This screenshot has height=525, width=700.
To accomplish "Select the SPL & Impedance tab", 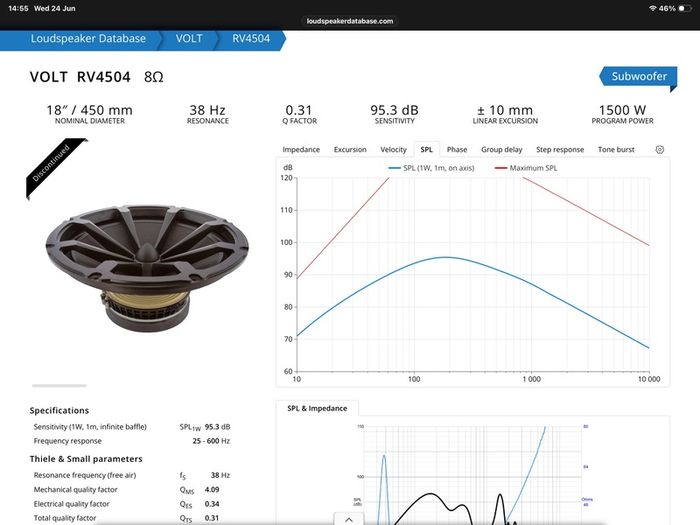I will tap(317, 408).
